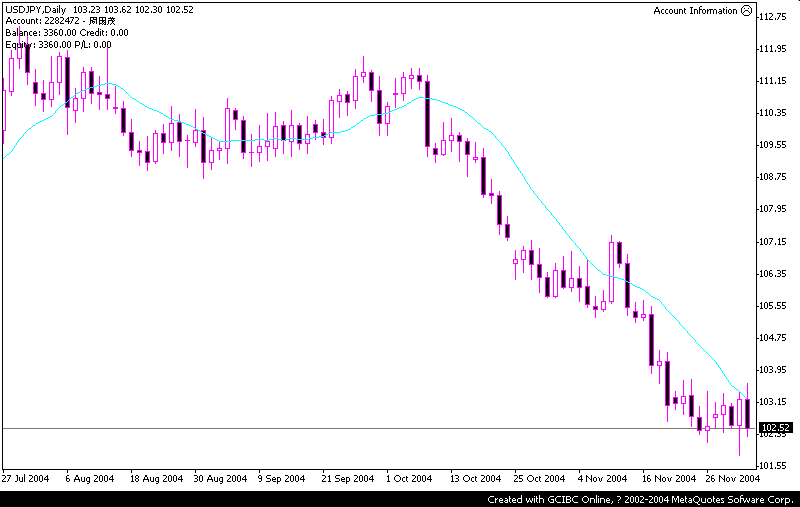Click the 'Equity: 3360.00 P/L: 0.00' line
Image resolution: width=800 pixels, height=507 pixels.
pos(58,44)
